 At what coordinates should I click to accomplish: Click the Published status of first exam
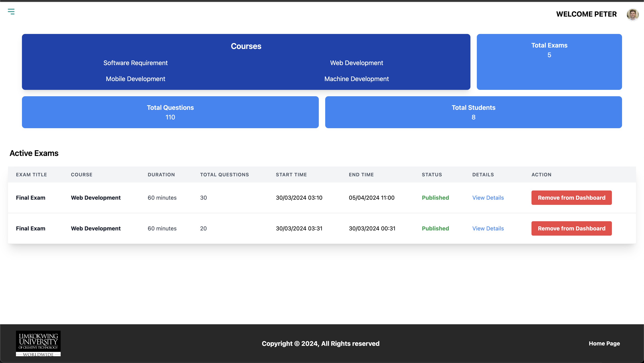(435, 198)
